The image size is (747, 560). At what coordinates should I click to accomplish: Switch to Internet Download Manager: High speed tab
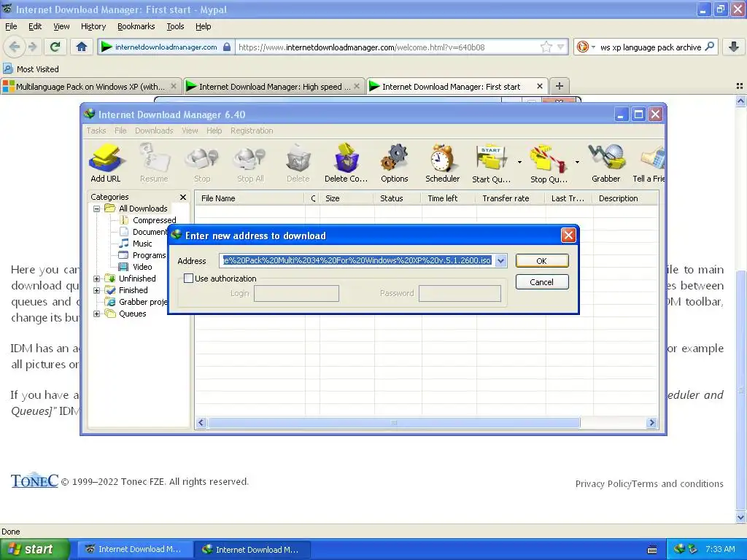point(275,87)
